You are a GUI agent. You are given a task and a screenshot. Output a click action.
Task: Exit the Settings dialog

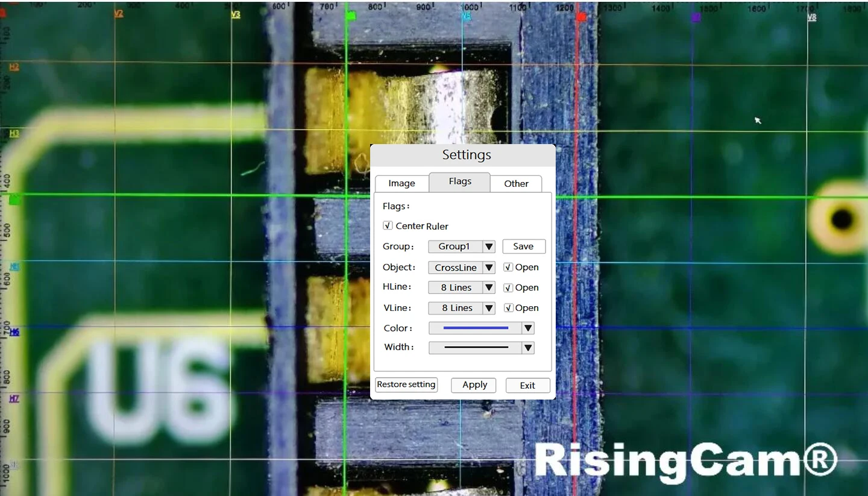pos(527,385)
